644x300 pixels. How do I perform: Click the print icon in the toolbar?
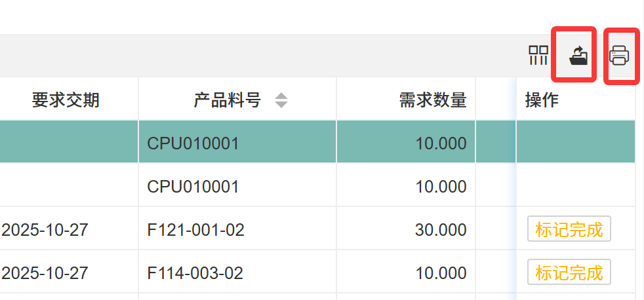[619, 56]
